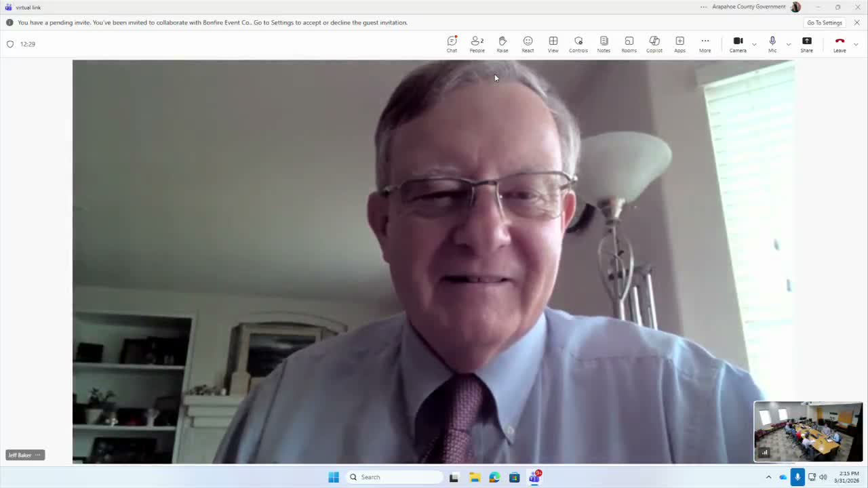Open Jeff Baker's more options ellipsis
The image size is (868, 488).
click(x=38, y=455)
